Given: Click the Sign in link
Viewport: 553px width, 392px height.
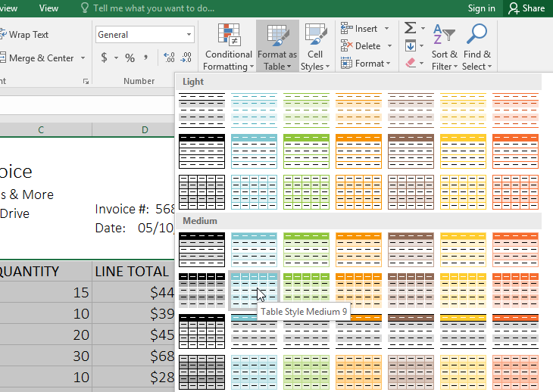Looking at the screenshot, I should click(x=481, y=8).
